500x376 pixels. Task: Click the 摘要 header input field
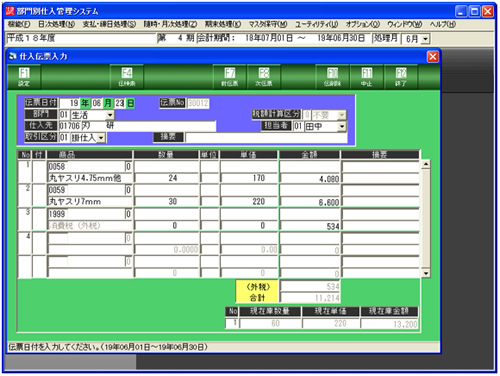coord(266,137)
